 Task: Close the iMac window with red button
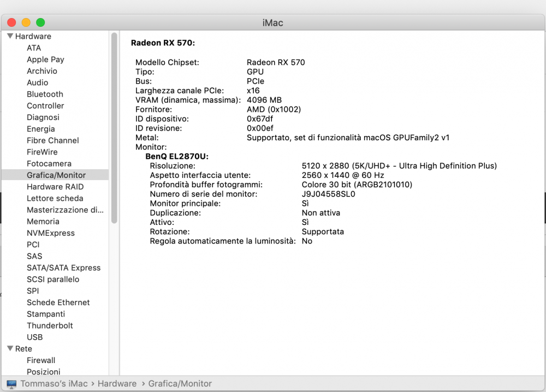click(x=11, y=22)
